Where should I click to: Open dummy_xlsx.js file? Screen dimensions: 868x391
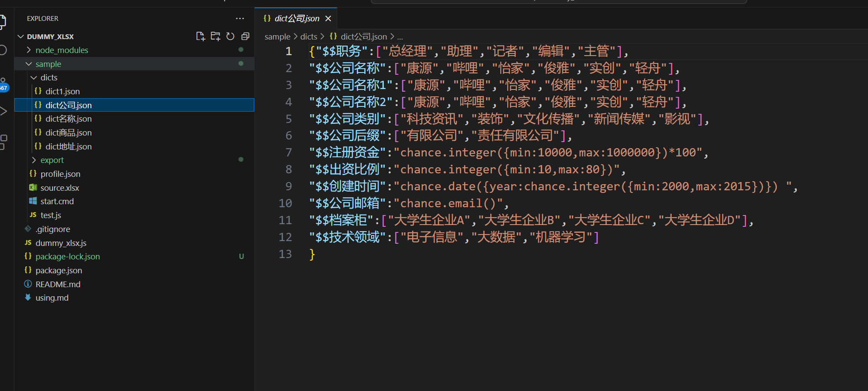pos(134,243)
